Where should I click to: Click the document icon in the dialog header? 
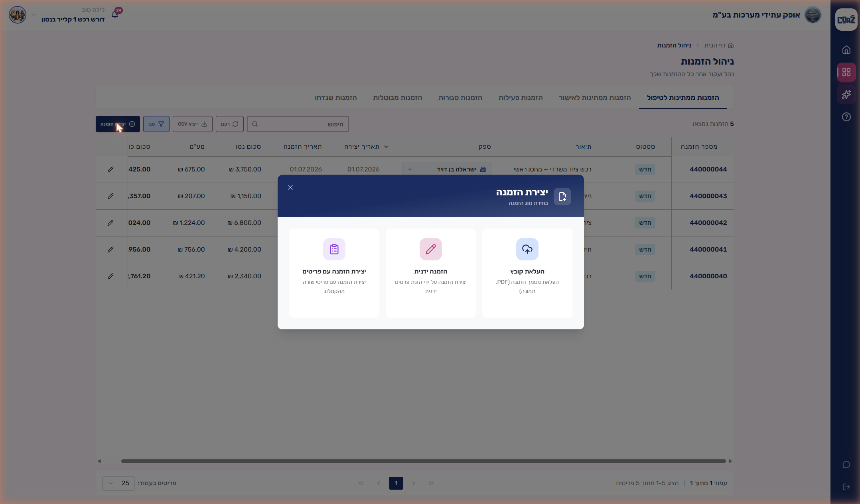coord(562,197)
